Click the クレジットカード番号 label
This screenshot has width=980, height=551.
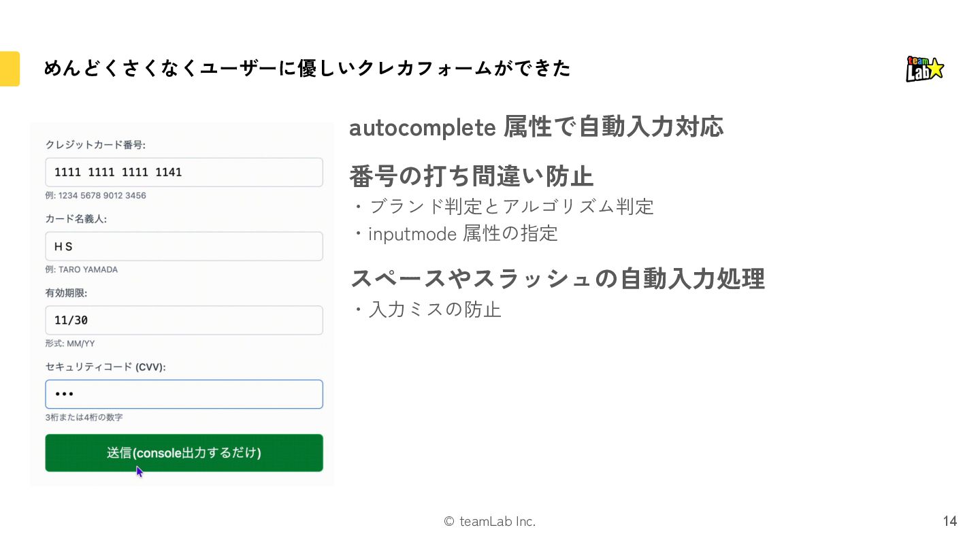[95, 145]
